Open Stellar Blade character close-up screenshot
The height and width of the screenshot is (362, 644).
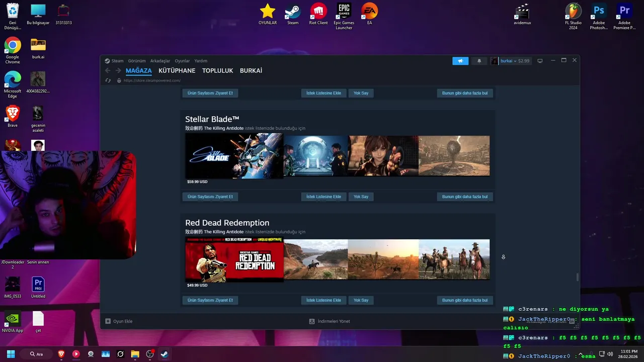click(x=383, y=156)
